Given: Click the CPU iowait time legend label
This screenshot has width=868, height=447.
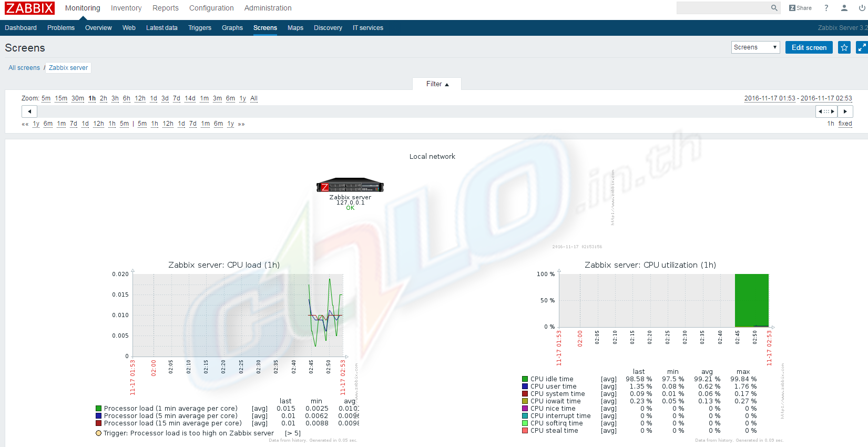Looking at the screenshot, I should coord(556,401).
